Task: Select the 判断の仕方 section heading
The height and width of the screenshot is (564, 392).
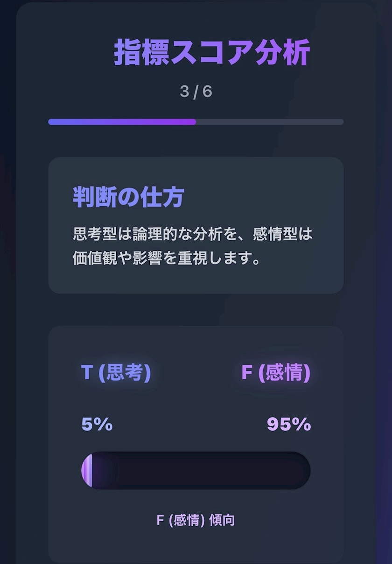Action: pyautogui.click(x=128, y=197)
